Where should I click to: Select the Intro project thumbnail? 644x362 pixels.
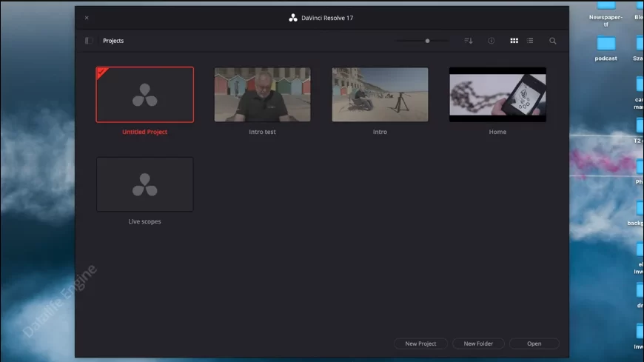click(380, 95)
